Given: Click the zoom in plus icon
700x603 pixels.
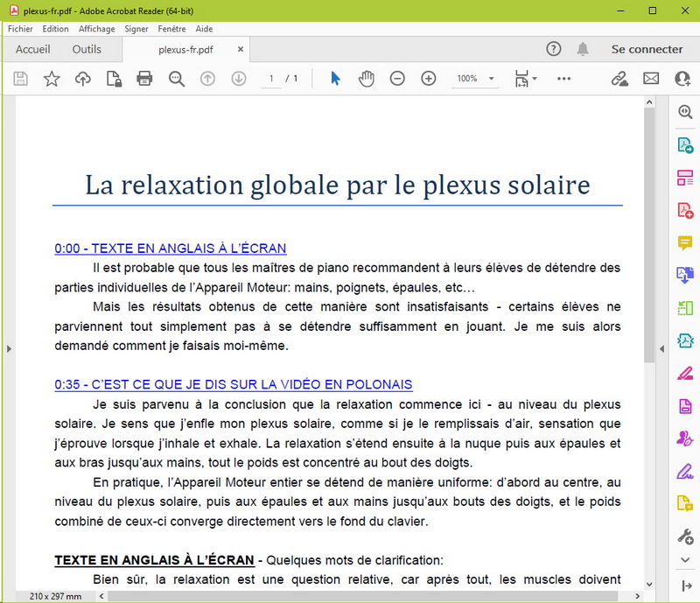Looking at the screenshot, I should pos(429,79).
